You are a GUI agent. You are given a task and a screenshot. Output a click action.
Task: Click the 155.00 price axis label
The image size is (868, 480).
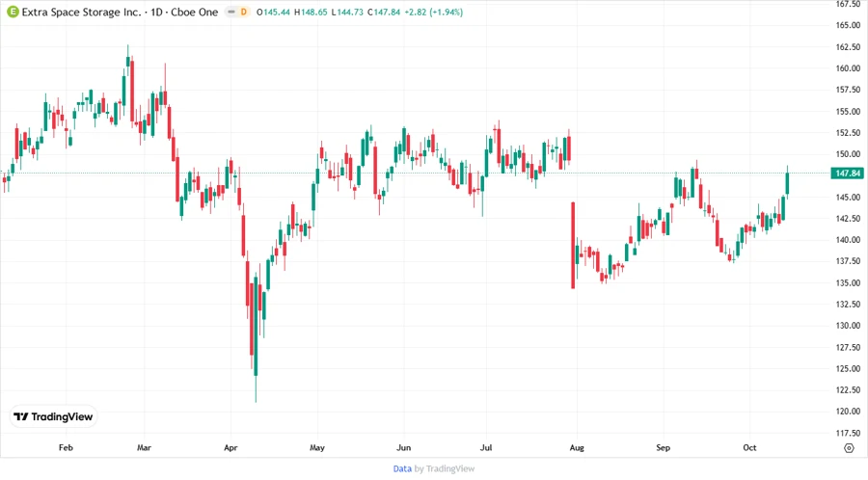[848, 111]
